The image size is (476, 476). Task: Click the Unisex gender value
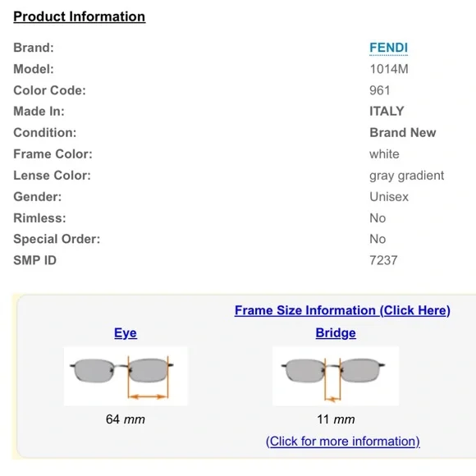coord(389,197)
